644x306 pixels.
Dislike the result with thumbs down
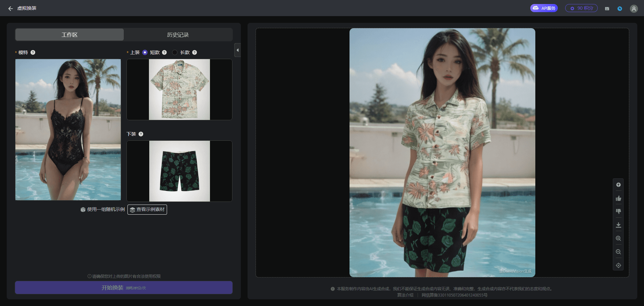[x=619, y=212]
